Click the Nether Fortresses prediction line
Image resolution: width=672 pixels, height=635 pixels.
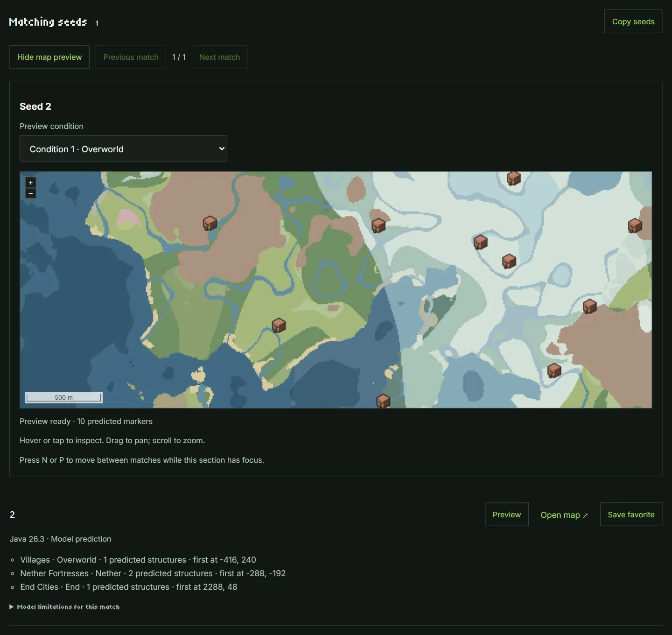153,573
